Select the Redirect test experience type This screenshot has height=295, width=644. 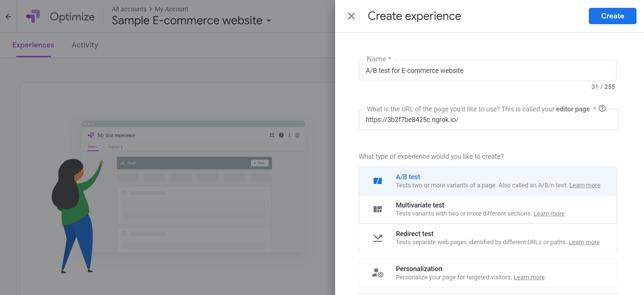coord(488,238)
